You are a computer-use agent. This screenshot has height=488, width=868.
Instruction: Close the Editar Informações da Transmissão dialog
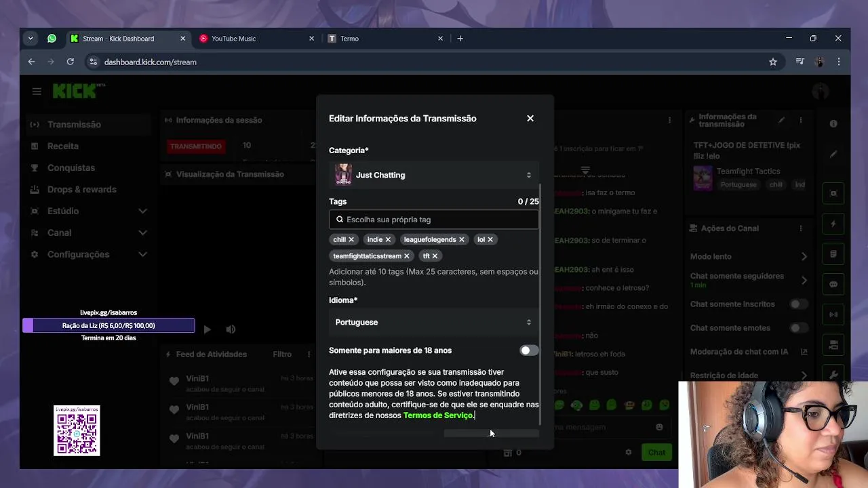530,119
